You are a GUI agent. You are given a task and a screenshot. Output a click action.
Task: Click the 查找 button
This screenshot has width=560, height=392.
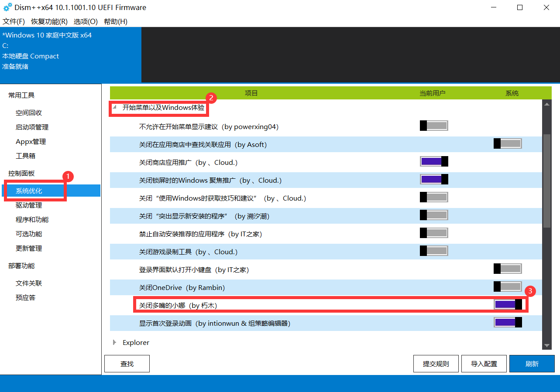pyautogui.click(x=127, y=364)
